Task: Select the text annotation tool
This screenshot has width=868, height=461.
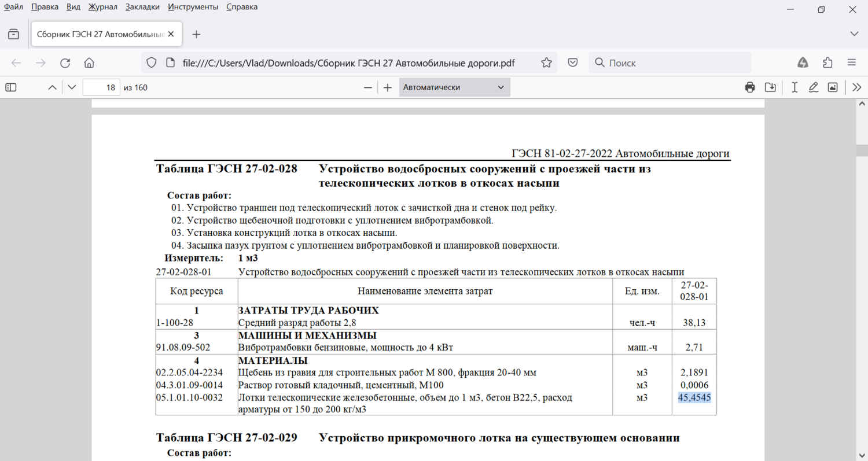Action: [x=795, y=87]
